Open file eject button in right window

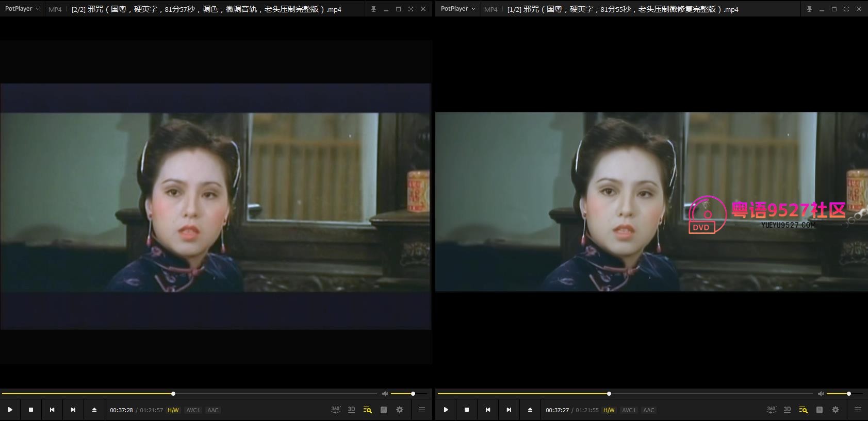click(x=530, y=410)
